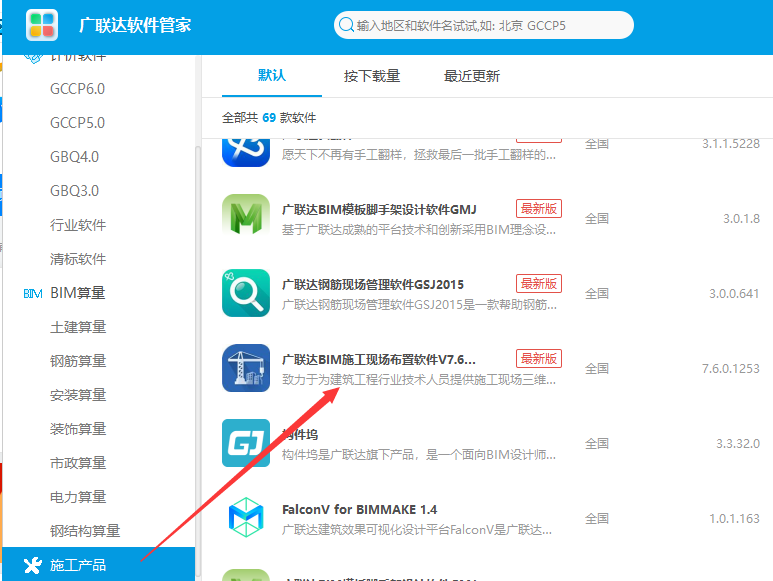
Task: Click the FalconV cube M icon
Action: pyautogui.click(x=246, y=517)
